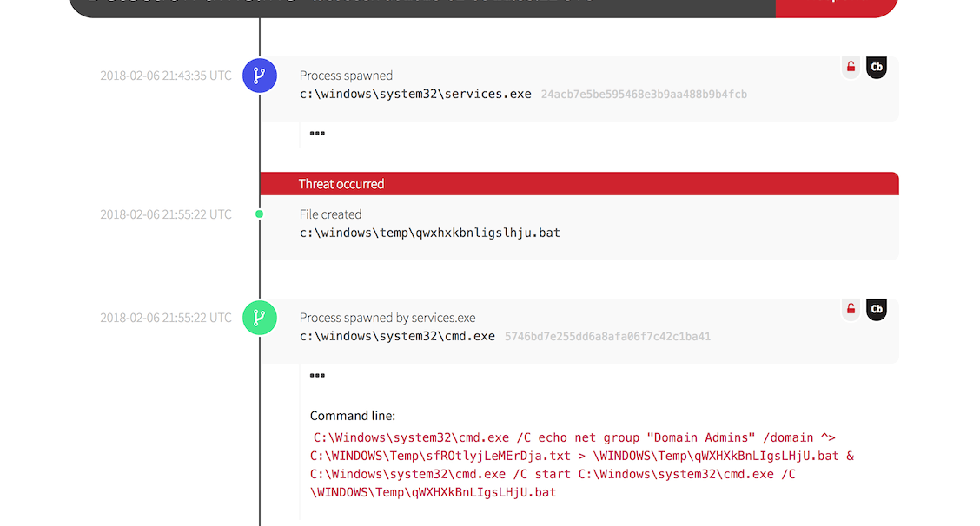980x526 pixels.
Task: Click the File created event label
Action: (x=330, y=214)
